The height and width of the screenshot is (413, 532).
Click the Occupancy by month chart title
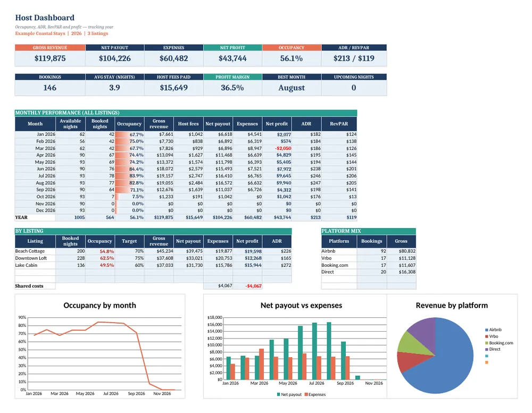100,305
